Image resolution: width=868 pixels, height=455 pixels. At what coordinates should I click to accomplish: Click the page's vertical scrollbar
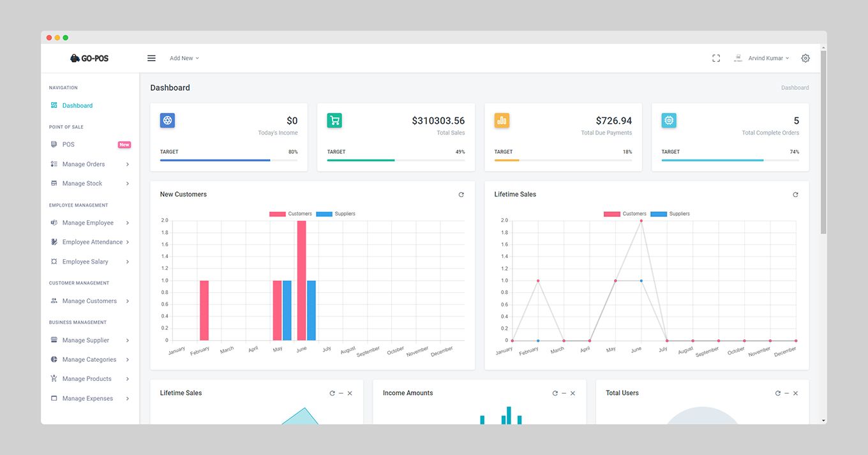click(x=823, y=142)
